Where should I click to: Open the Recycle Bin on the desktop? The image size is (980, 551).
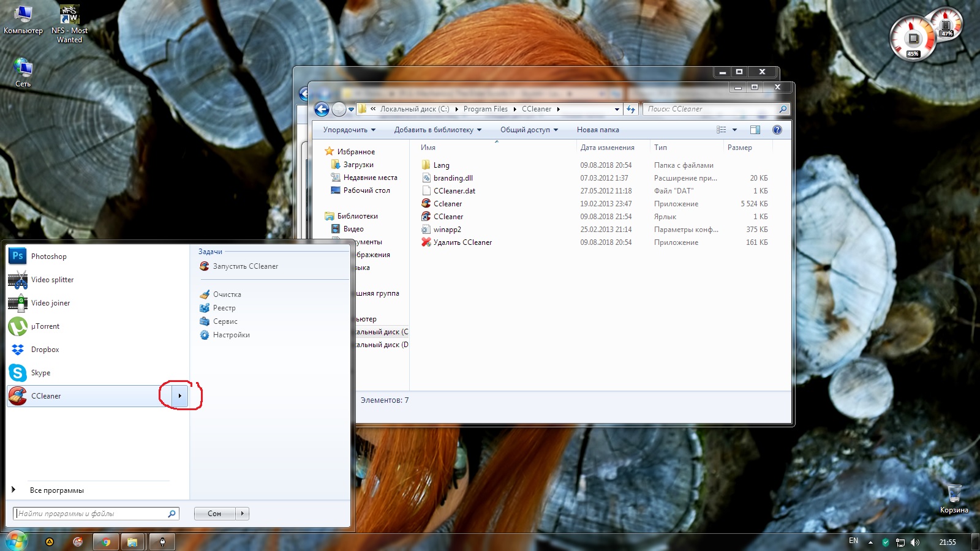(x=954, y=495)
